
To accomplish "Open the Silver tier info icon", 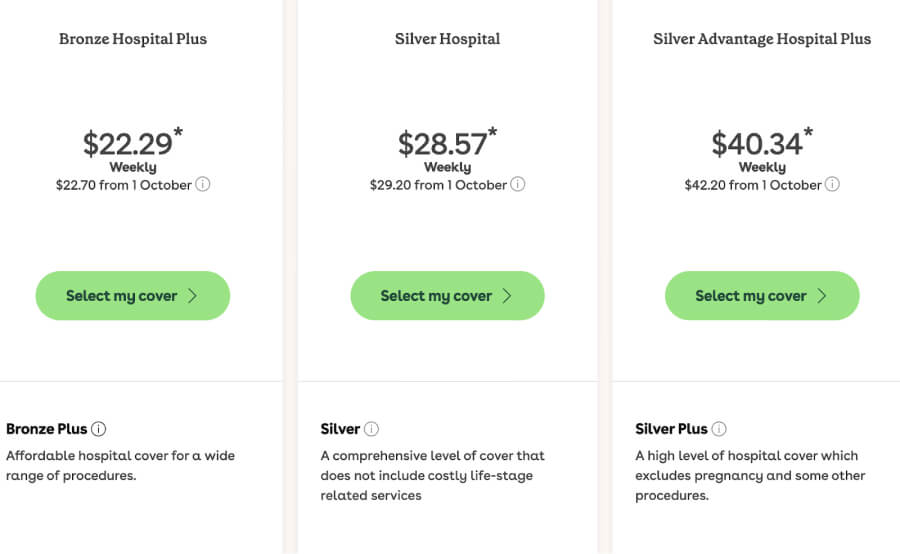I will (x=371, y=429).
